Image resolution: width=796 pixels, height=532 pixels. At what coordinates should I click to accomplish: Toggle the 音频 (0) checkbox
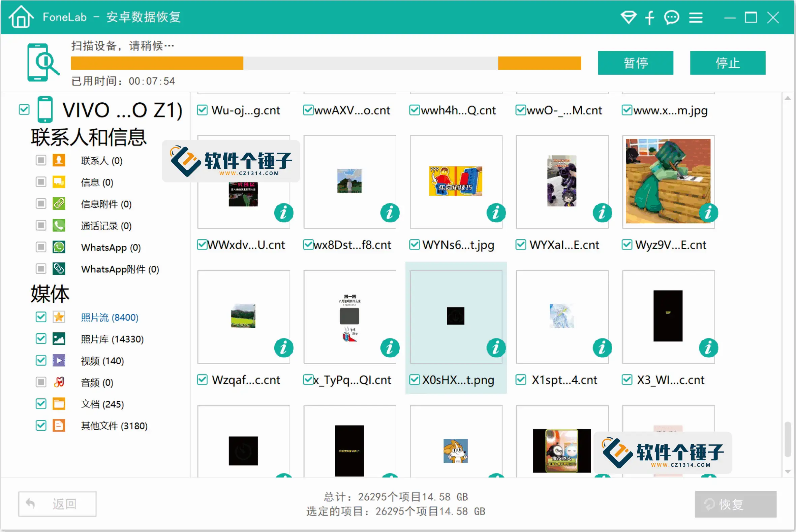(41, 382)
